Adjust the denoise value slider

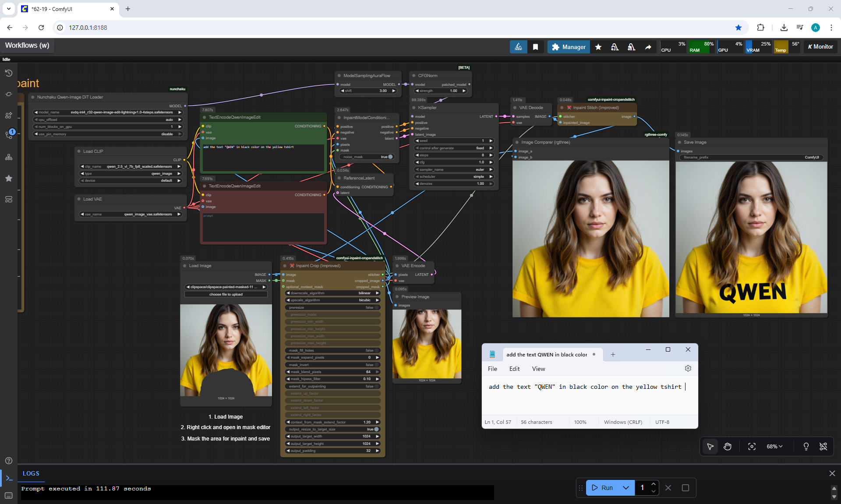pos(454,183)
